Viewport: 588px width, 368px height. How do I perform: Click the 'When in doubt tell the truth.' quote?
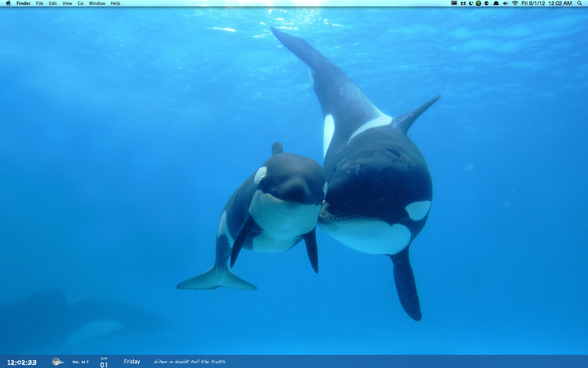(x=190, y=362)
